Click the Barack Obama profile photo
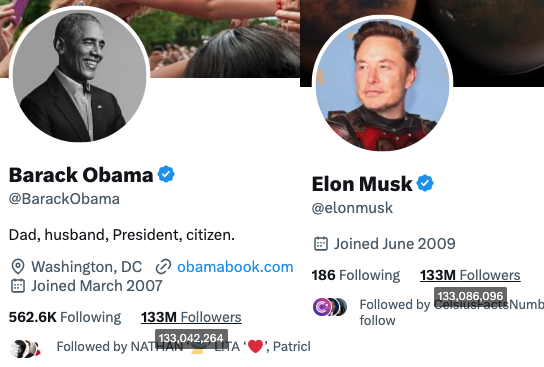The width and height of the screenshot is (544, 367). pos(79,74)
